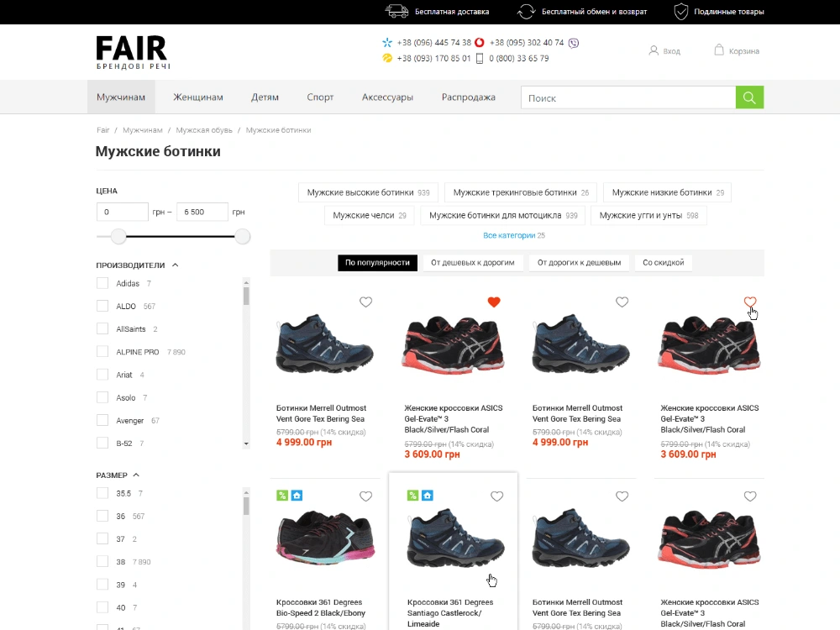Enable the AllSaints brand checkbox
The width and height of the screenshot is (840, 630).
click(102, 328)
